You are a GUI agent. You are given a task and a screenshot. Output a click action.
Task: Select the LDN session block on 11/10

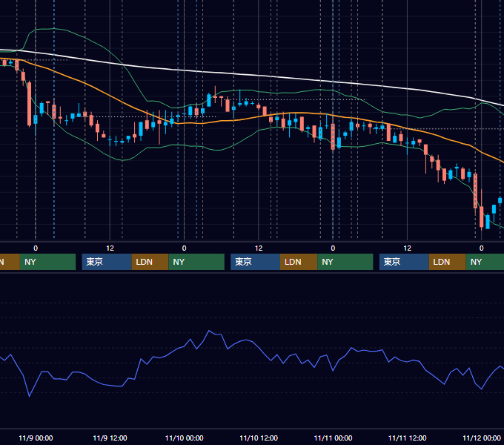pos(299,262)
